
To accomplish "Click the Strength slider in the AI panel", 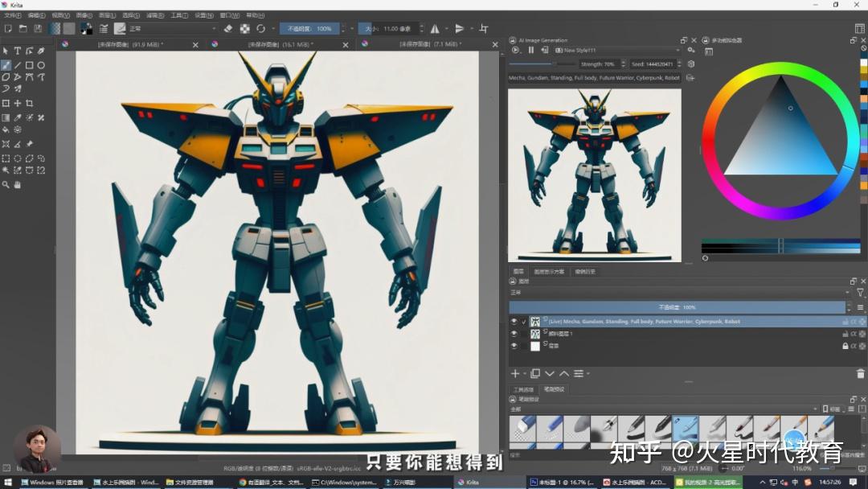I will click(534, 64).
